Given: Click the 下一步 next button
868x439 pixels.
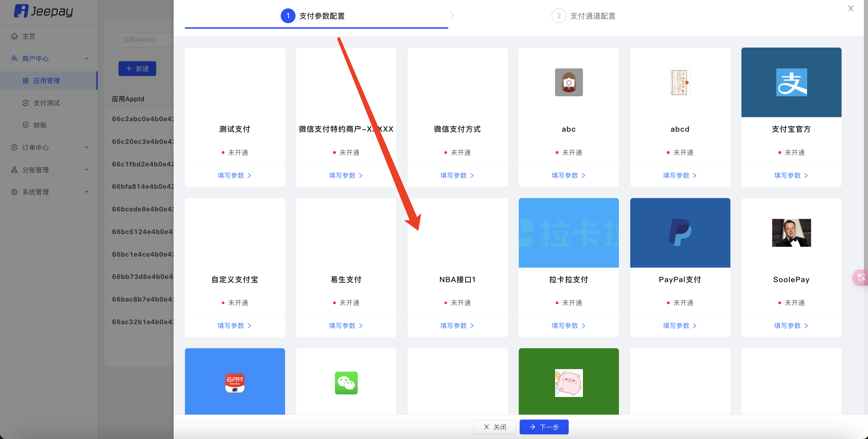Looking at the screenshot, I should [544, 427].
